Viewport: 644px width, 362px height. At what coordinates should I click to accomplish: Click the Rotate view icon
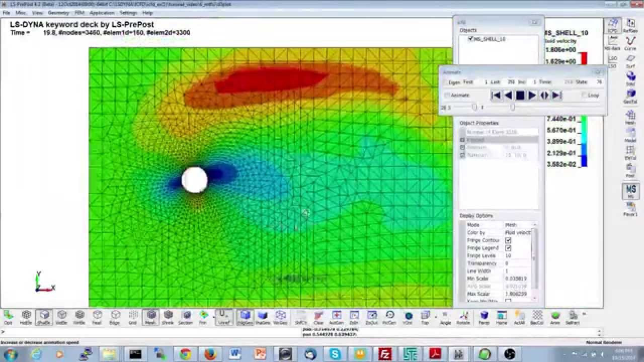point(463,316)
